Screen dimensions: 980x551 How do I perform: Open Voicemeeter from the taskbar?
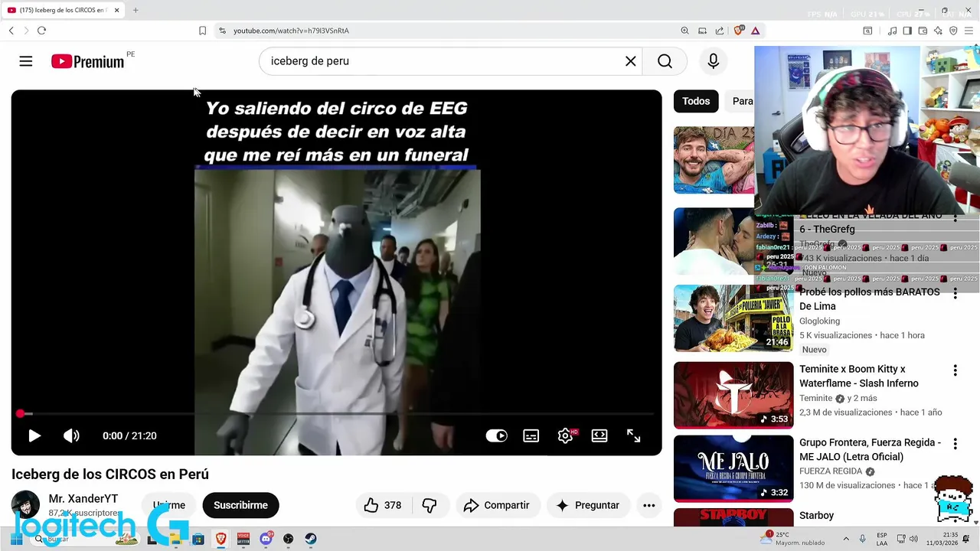[x=243, y=539]
